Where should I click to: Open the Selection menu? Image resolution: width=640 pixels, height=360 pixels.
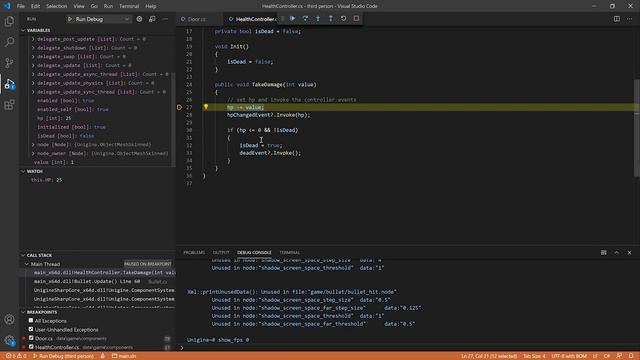coord(56,6)
